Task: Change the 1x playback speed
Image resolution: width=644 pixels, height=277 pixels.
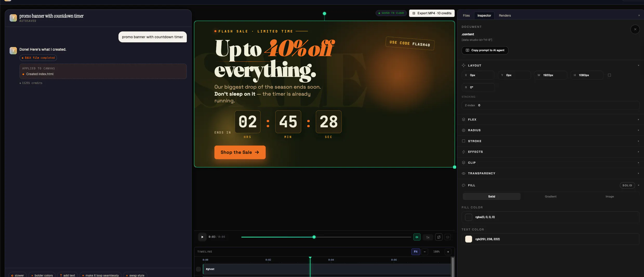Action: (x=428, y=237)
